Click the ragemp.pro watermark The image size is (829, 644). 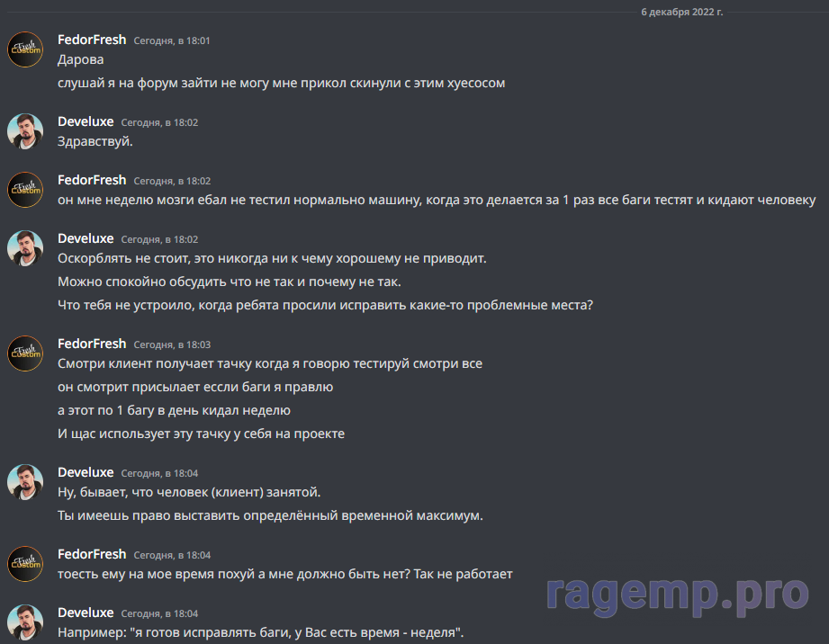(x=678, y=595)
